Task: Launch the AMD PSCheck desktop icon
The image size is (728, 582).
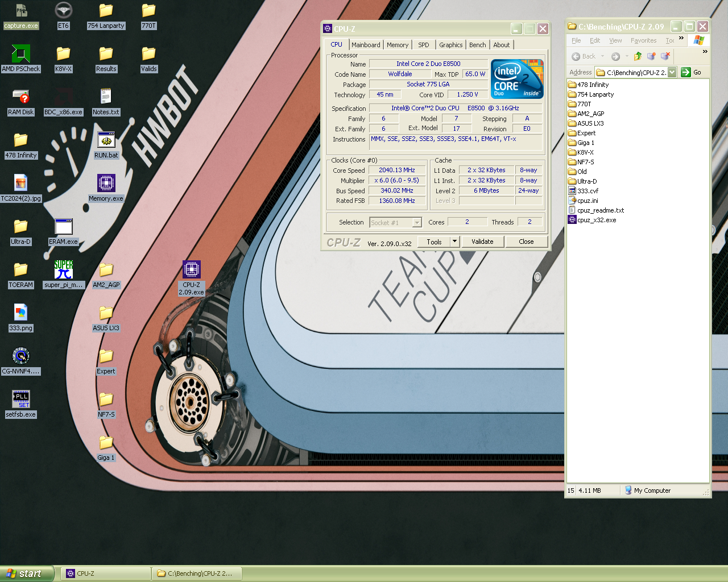Action: point(21,59)
